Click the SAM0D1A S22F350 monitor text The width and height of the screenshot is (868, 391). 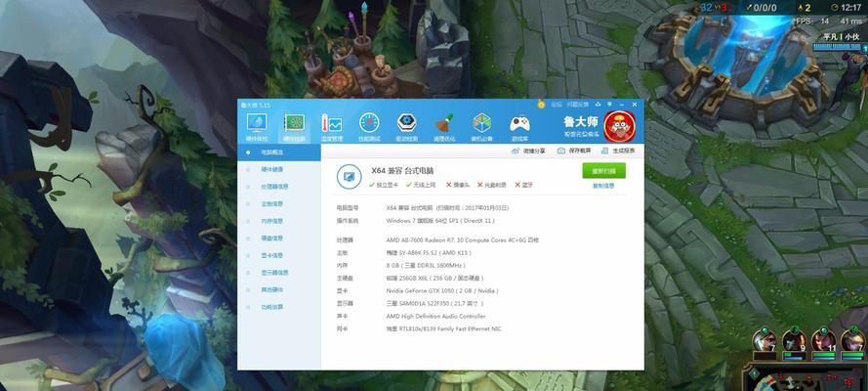click(435, 303)
